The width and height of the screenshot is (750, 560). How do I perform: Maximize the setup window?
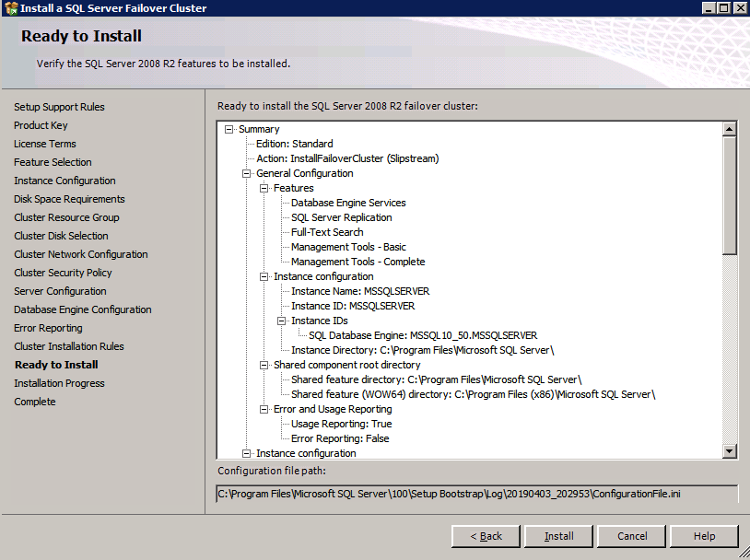point(723,8)
